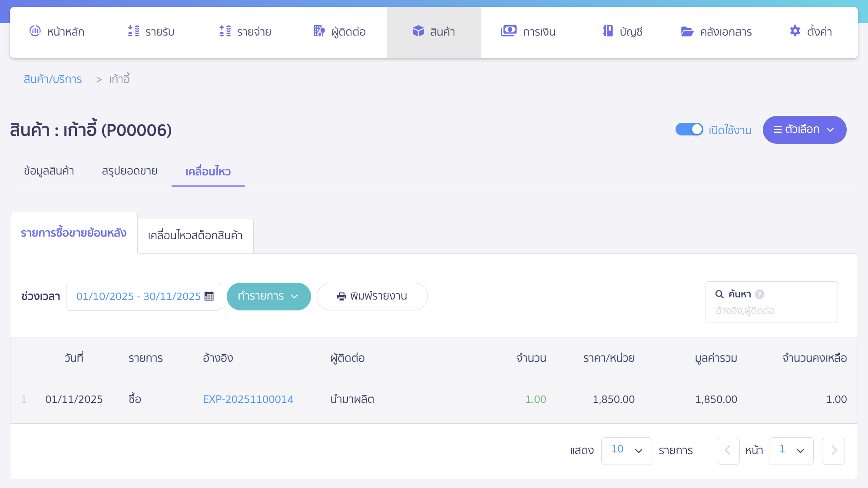Click the ตั้งค่า gear icon
The width and height of the screenshot is (868, 488).
[x=795, y=31]
